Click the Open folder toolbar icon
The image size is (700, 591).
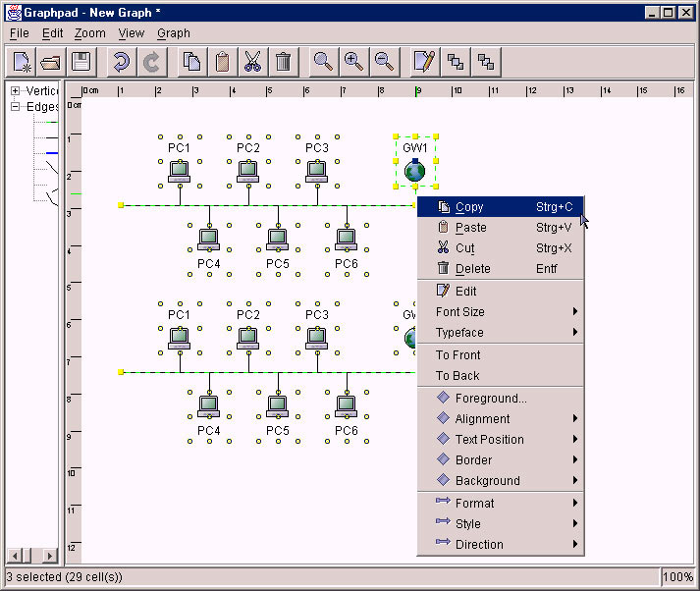pos(51,62)
